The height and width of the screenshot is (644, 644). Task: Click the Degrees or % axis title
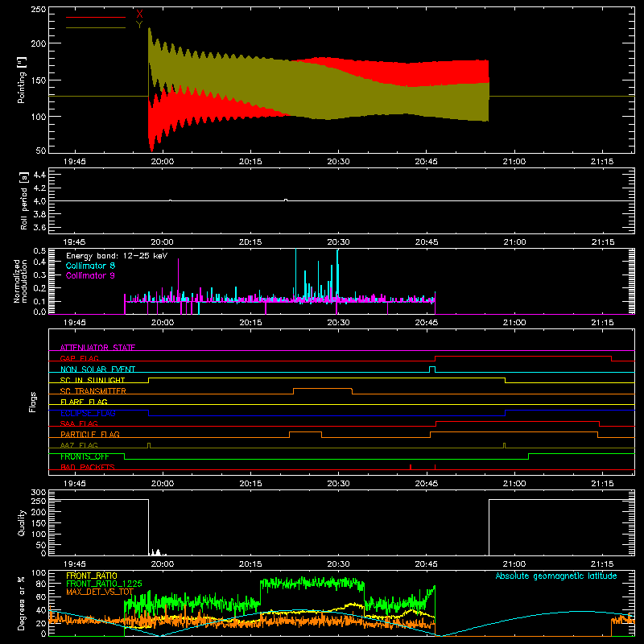[22, 603]
